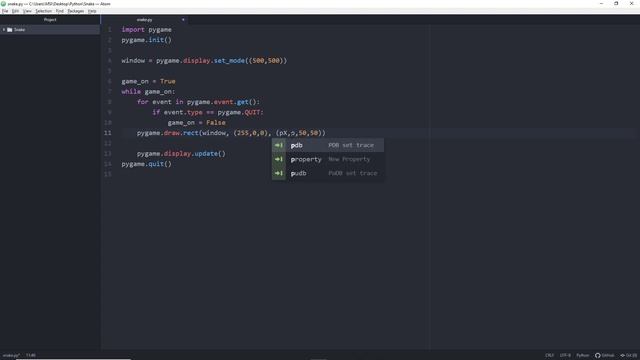The width and height of the screenshot is (640, 360).
Task: Choose the property autocomplete suggestion
Action: point(328,159)
